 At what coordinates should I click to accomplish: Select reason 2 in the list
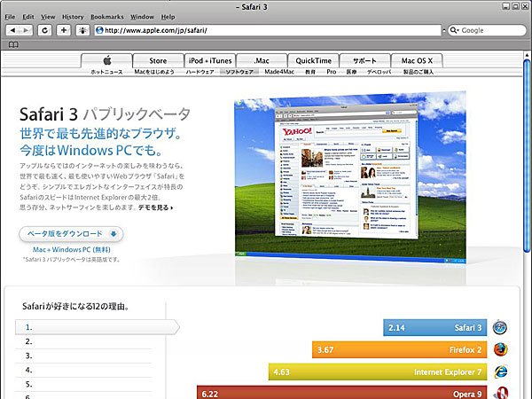pos(83,341)
